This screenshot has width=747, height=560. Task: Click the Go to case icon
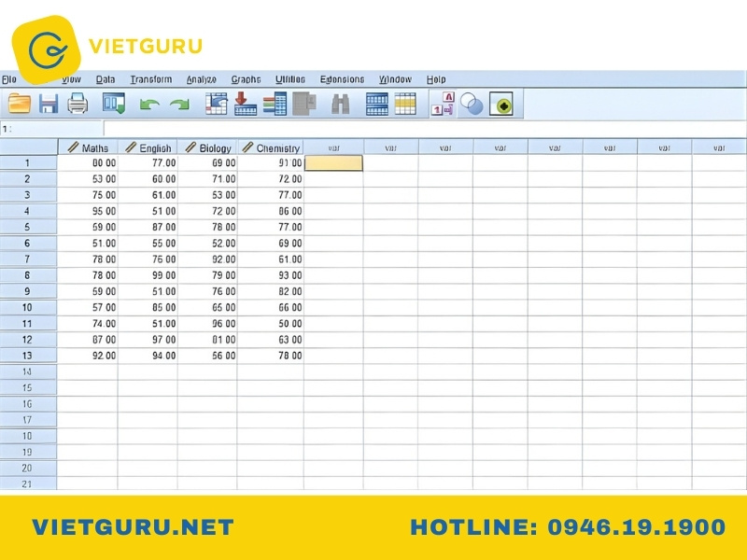(x=216, y=104)
